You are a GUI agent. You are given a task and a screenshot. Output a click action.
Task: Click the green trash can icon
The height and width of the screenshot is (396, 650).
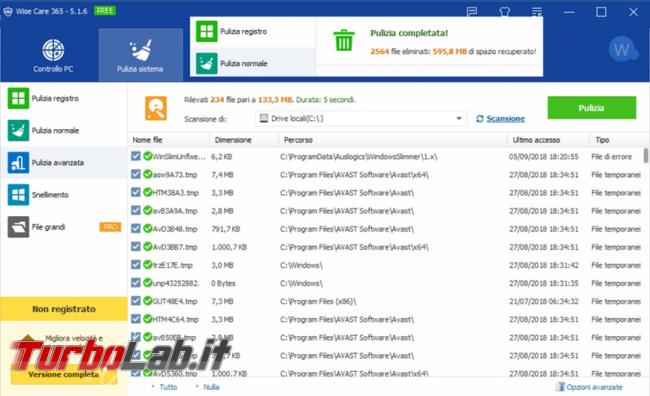[344, 40]
